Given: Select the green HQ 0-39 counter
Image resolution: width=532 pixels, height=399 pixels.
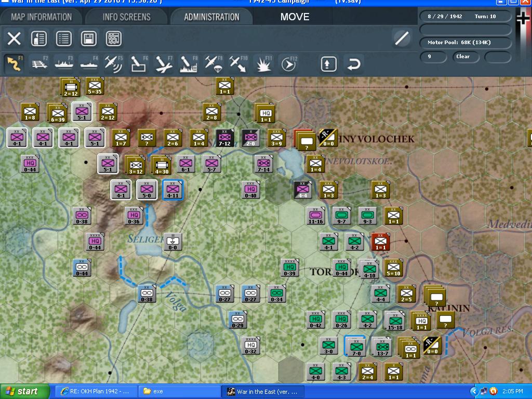Looking at the screenshot, I should coord(289,268).
